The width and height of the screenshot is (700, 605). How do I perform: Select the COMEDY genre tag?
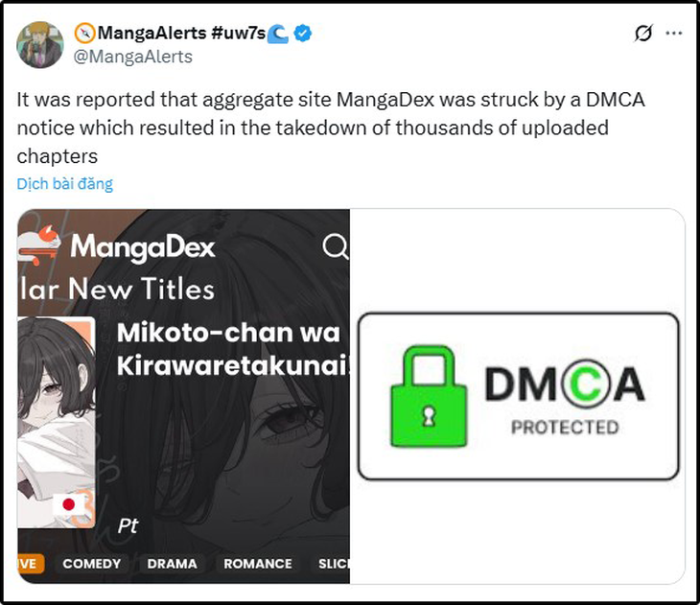(92, 564)
